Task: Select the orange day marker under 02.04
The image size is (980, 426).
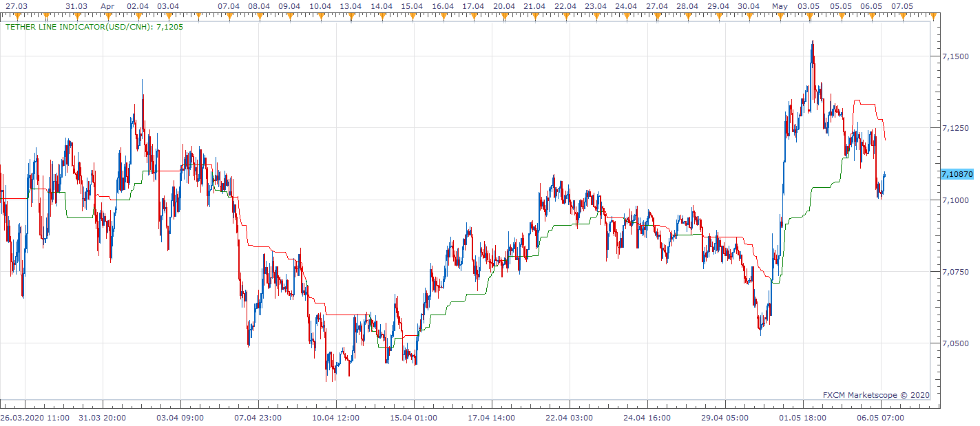Action: pyautogui.click(x=138, y=16)
